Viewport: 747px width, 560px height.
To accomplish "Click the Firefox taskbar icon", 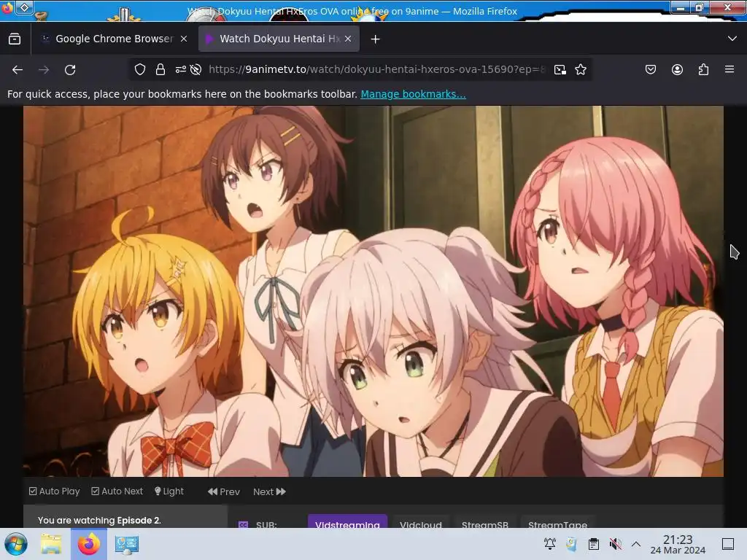I will pos(88,544).
